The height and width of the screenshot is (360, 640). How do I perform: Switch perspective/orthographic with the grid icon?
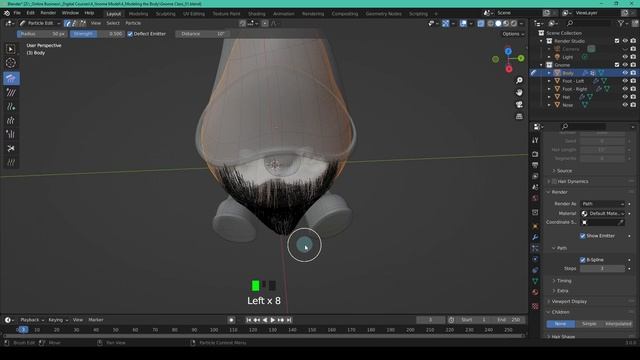[x=519, y=117]
